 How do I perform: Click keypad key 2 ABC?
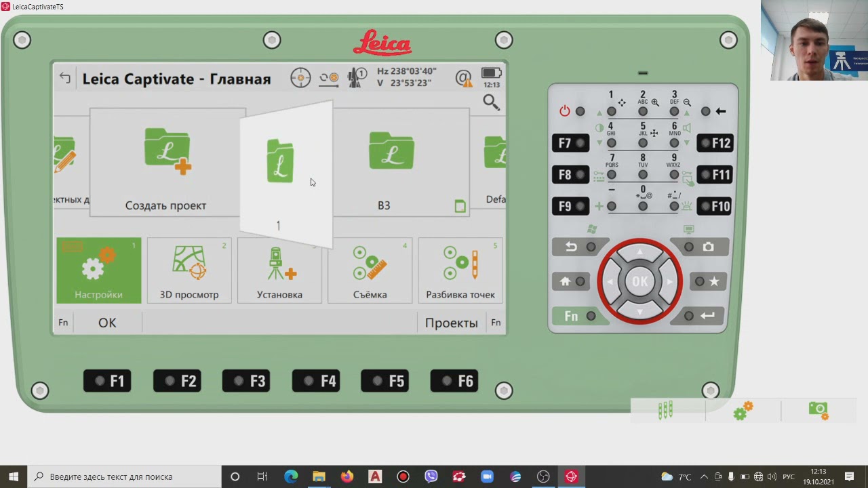[x=643, y=111]
